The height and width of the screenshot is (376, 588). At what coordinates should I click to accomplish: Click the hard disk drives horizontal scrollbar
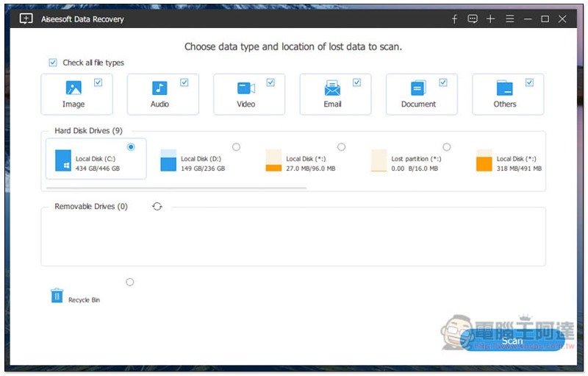pos(176,188)
